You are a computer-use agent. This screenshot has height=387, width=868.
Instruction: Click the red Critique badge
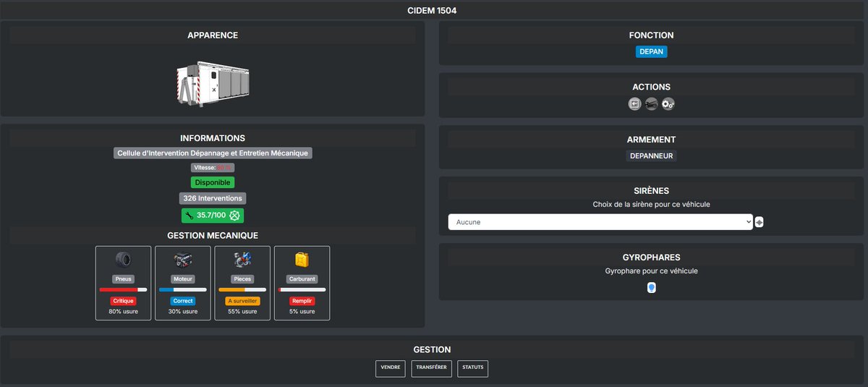click(123, 301)
